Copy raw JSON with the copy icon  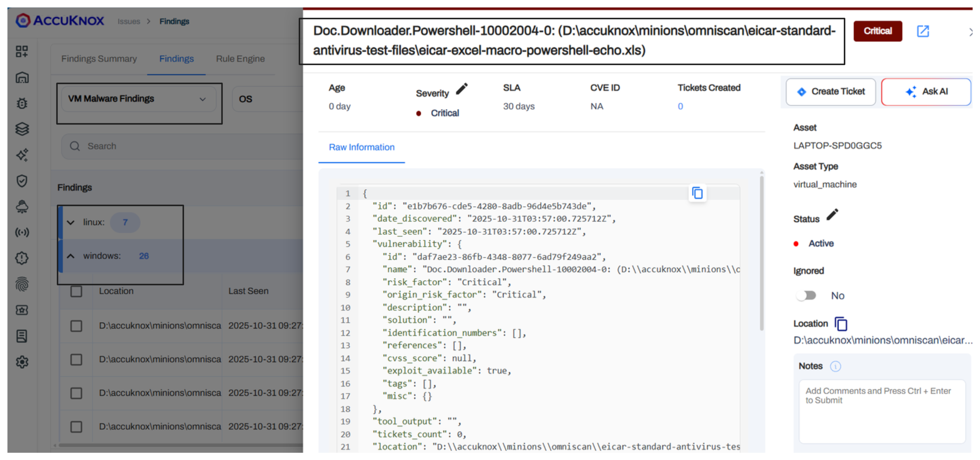pyautogui.click(x=697, y=193)
